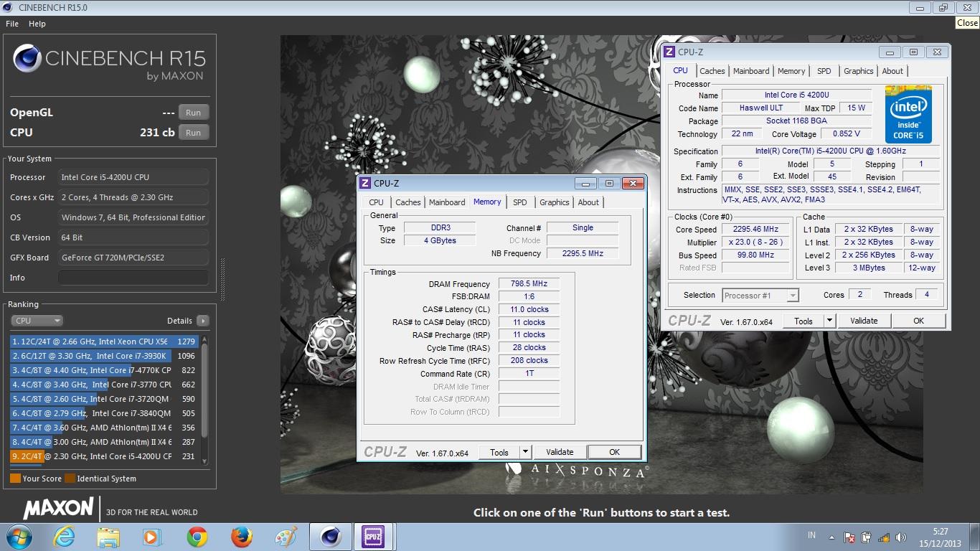Select the Core i7-3770 ranking row
This screenshot has height=551, width=980.
105,385
